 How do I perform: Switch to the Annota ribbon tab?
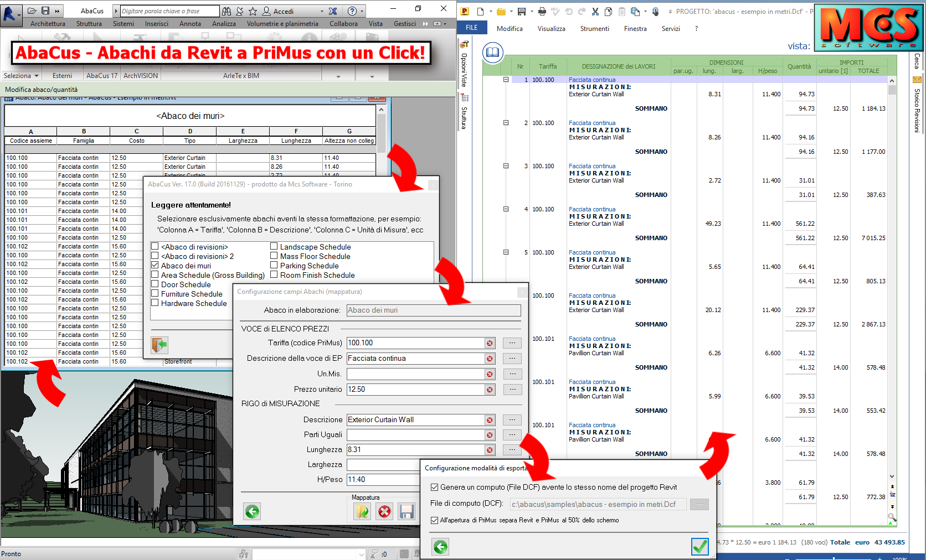tap(190, 24)
